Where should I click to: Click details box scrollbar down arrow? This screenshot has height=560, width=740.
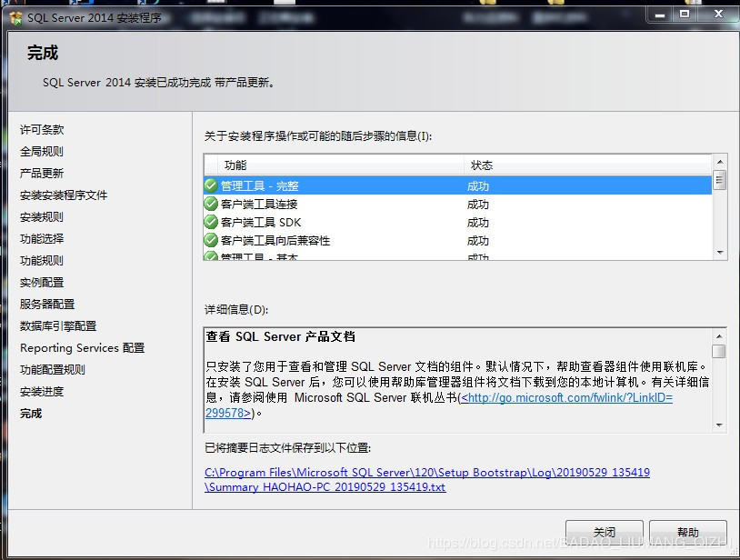pyautogui.click(x=719, y=425)
